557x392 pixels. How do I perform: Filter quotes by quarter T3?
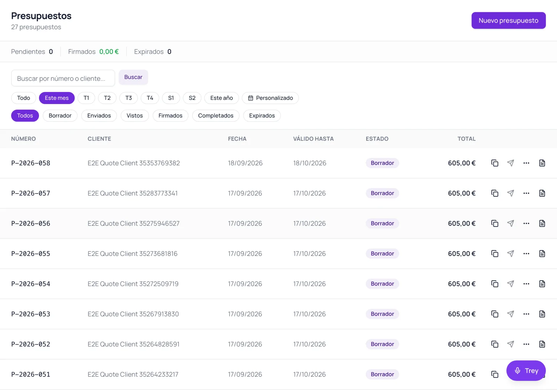click(x=128, y=98)
